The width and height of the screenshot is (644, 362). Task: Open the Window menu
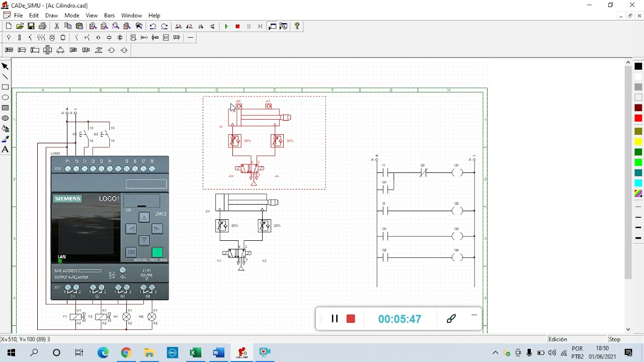pyautogui.click(x=131, y=16)
